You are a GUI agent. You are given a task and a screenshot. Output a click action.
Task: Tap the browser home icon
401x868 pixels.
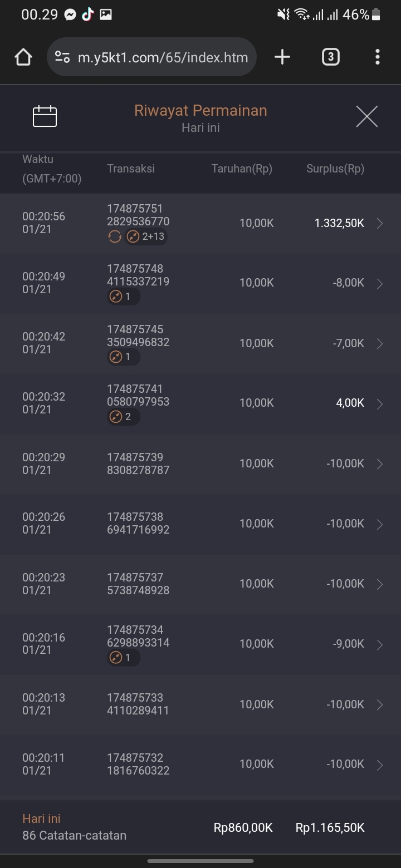pos(23,57)
